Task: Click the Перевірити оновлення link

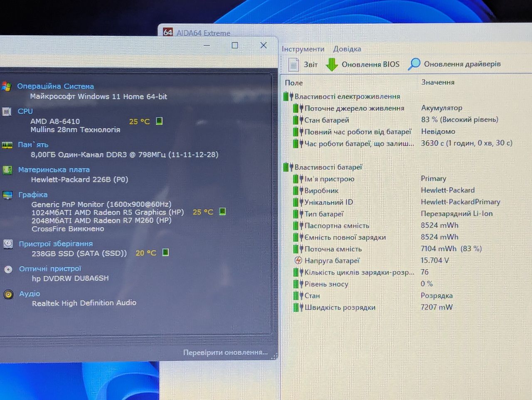Action: (225, 352)
